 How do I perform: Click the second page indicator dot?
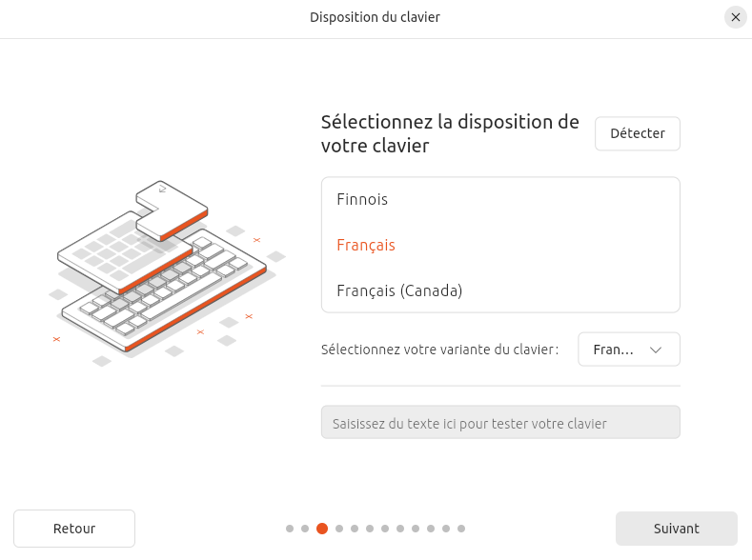pyautogui.click(x=305, y=529)
